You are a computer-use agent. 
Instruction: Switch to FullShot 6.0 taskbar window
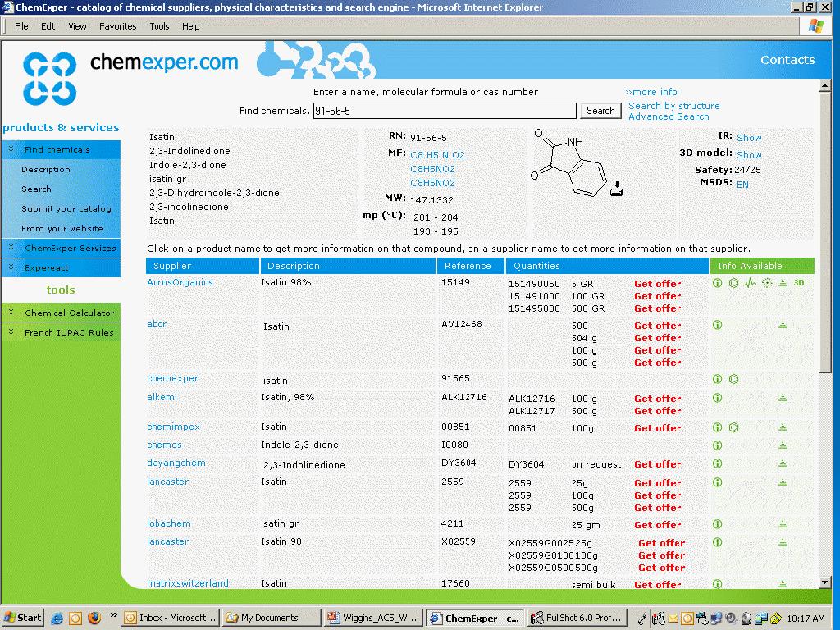576,618
